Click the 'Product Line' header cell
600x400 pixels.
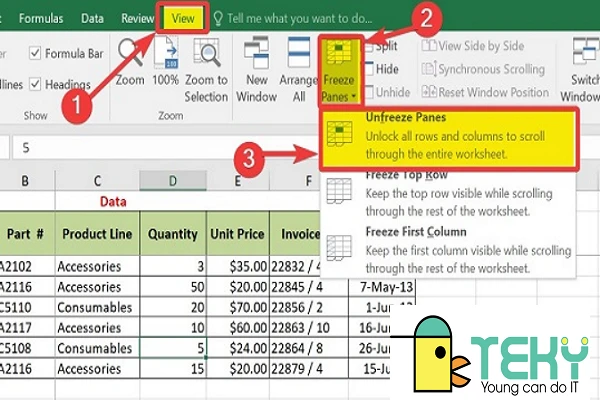click(98, 233)
